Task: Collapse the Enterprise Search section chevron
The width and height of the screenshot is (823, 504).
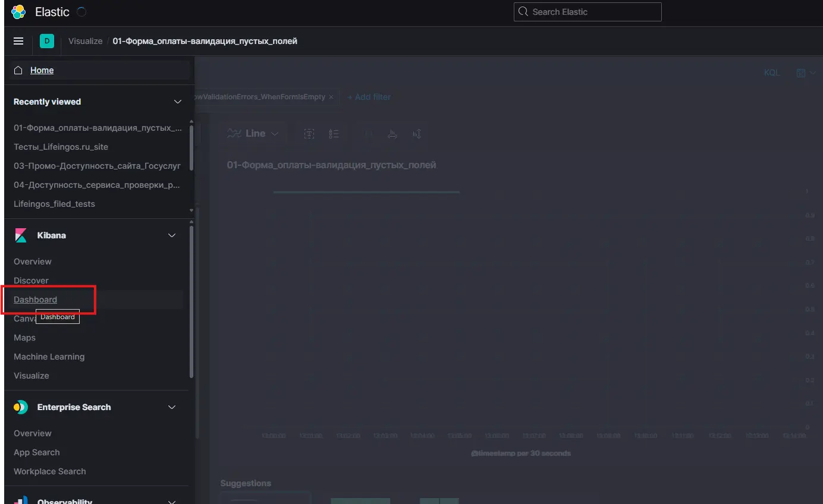Action: (x=172, y=407)
